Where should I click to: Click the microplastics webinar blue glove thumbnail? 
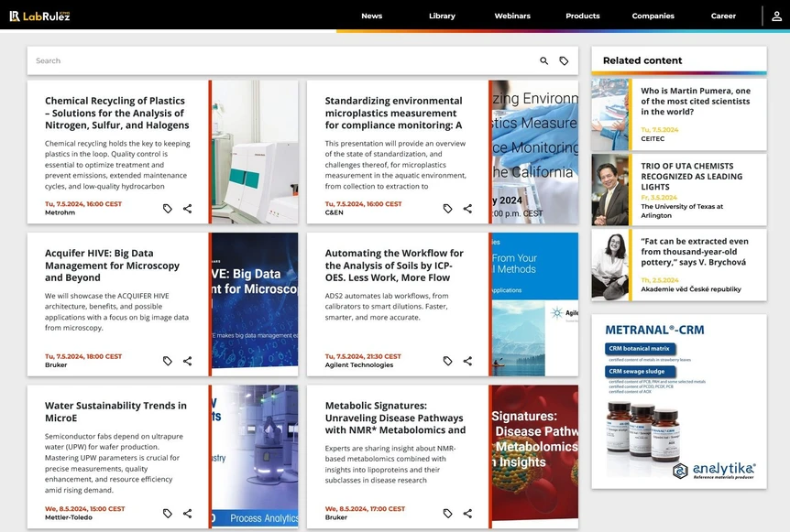tap(535, 152)
